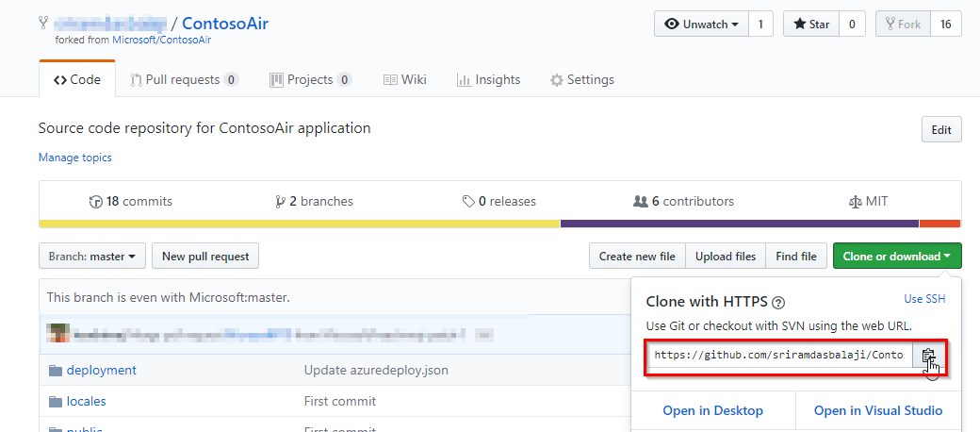The image size is (980, 432).
Task: Click the MIT license scale icon
Action: pyautogui.click(x=856, y=202)
